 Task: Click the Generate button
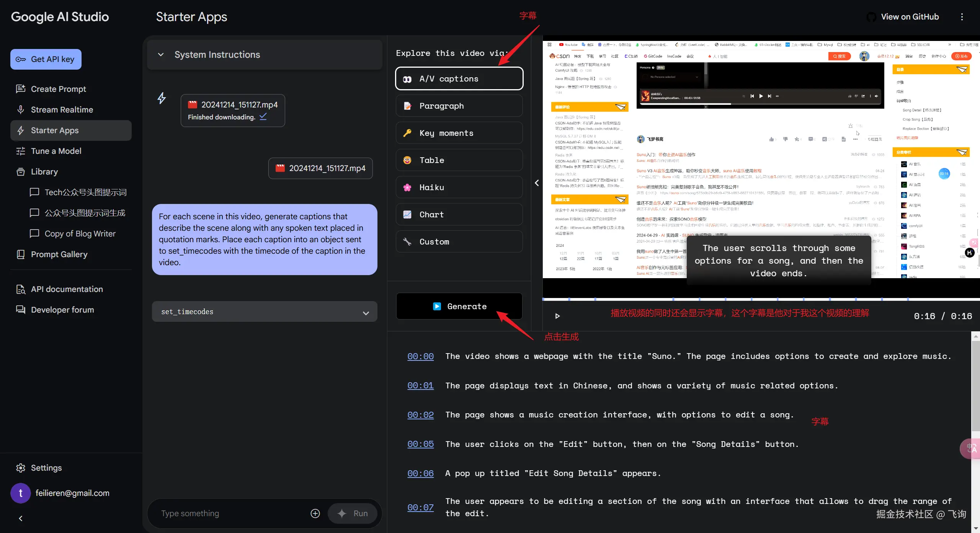click(x=459, y=306)
